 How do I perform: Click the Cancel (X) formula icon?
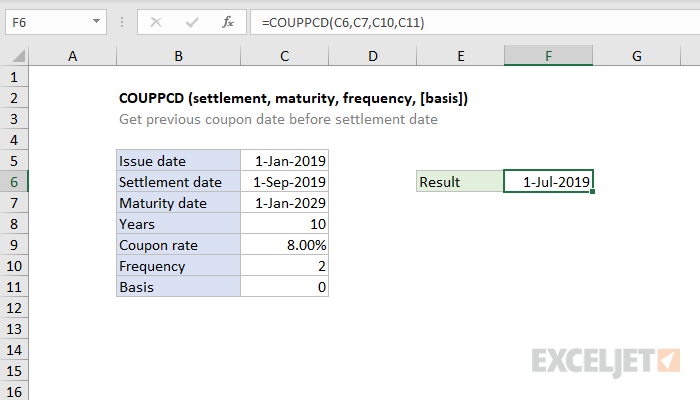[x=156, y=22]
